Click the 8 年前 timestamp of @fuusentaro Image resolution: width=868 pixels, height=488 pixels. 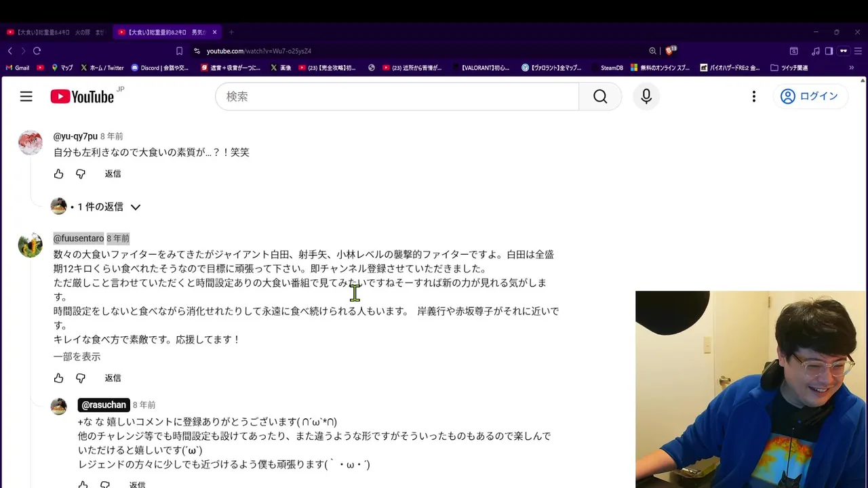118,239
